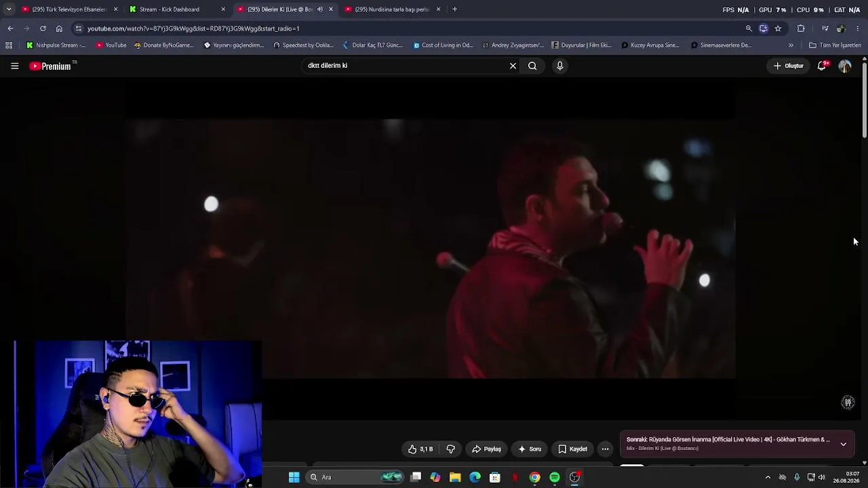Open Kuzey Avrupa Sine... bookmark

(651, 45)
